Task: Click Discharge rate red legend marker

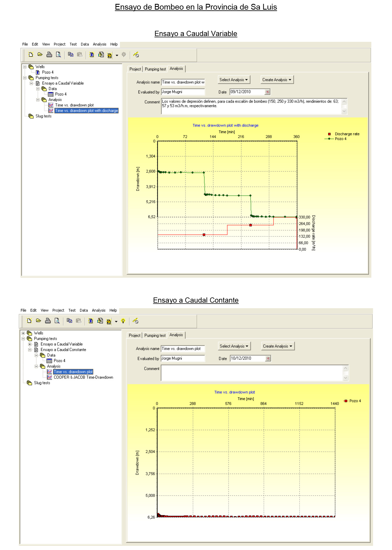Action: 329,134
